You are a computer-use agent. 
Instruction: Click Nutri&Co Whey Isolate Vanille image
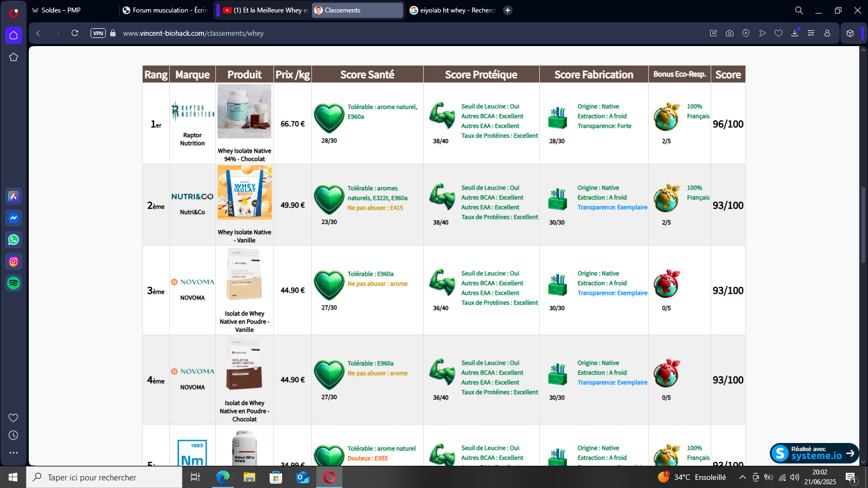(245, 192)
